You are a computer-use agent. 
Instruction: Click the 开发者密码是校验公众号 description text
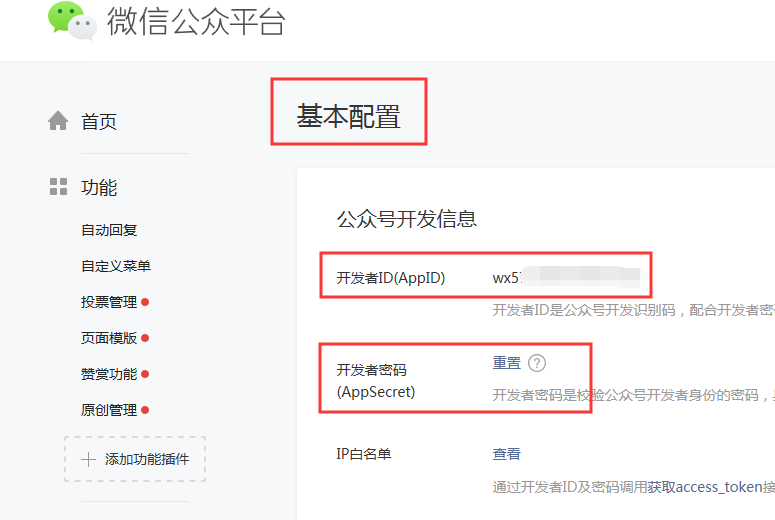(634, 395)
